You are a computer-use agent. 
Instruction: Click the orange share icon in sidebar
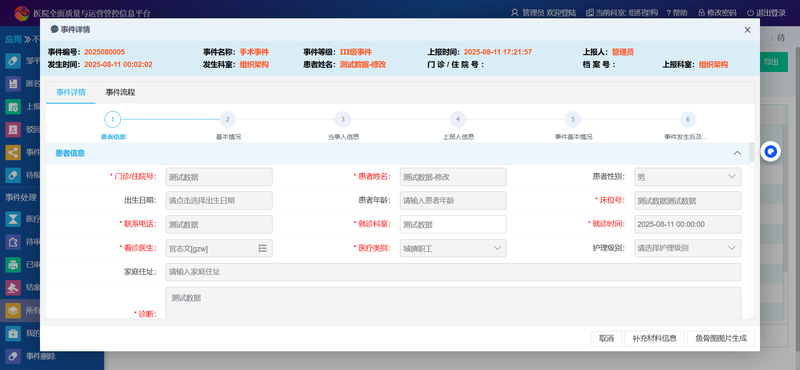(x=13, y=152)
